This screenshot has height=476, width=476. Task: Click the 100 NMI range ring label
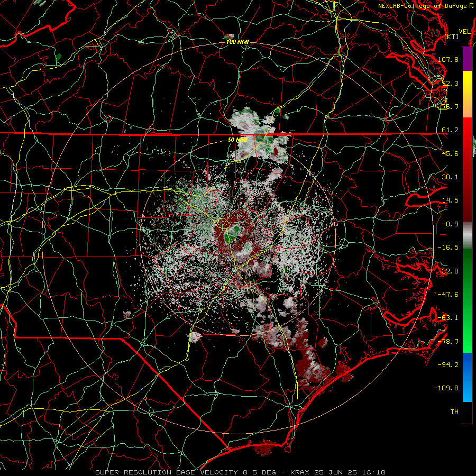(x=237, y=42)
